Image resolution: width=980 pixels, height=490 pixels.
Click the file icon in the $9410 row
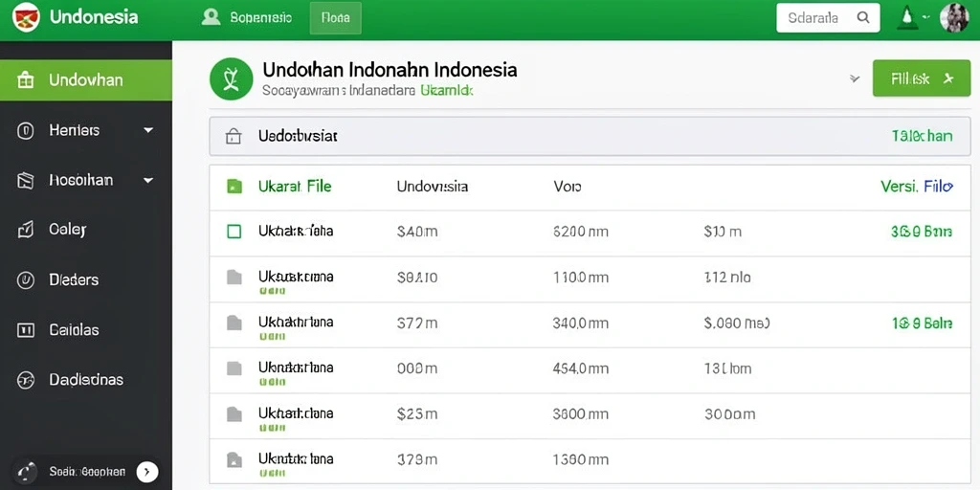pos(234,278)
